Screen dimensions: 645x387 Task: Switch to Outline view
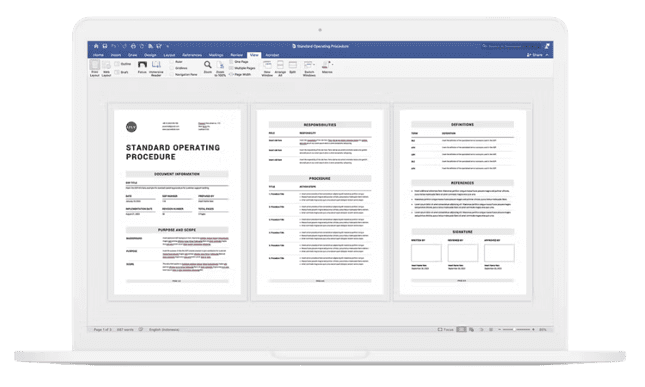[x=123, y=64]
